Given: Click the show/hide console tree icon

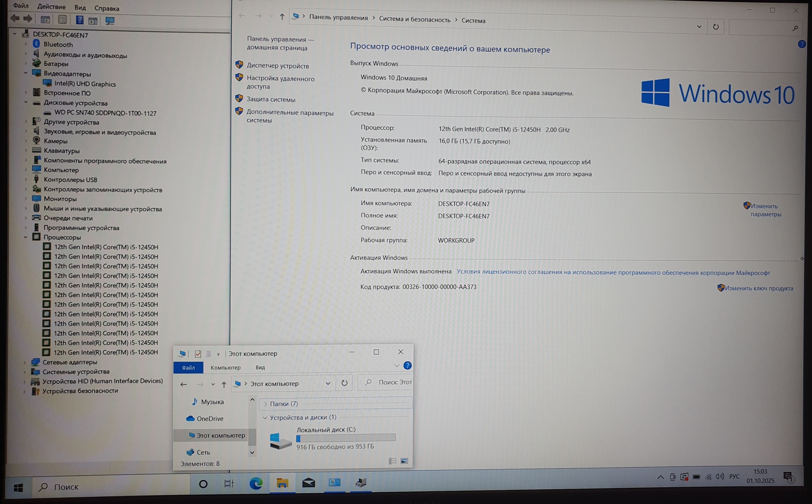Looking at the screenshot, I should click(46, 20).
